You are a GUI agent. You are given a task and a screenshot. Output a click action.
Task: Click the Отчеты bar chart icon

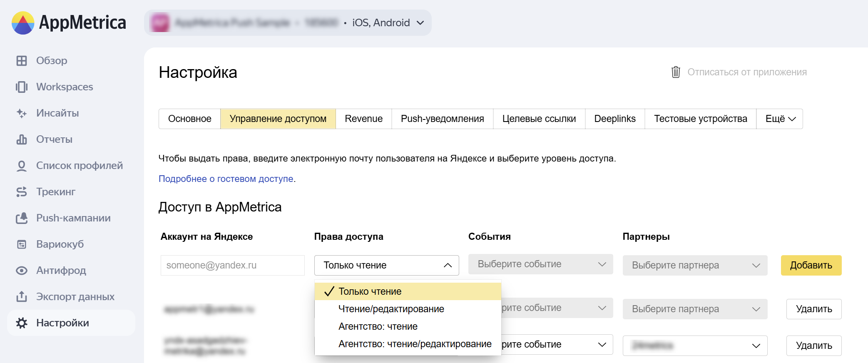[x=22, y=139]
